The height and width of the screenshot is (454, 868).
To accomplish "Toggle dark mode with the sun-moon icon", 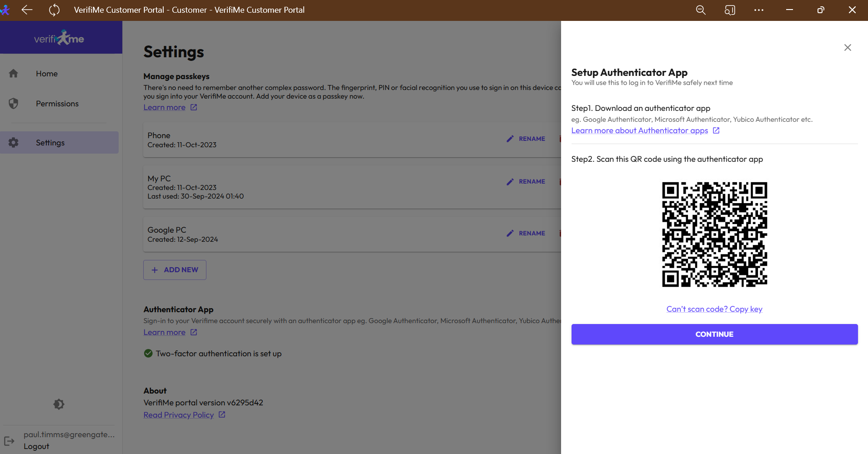I will click(59, 404).
